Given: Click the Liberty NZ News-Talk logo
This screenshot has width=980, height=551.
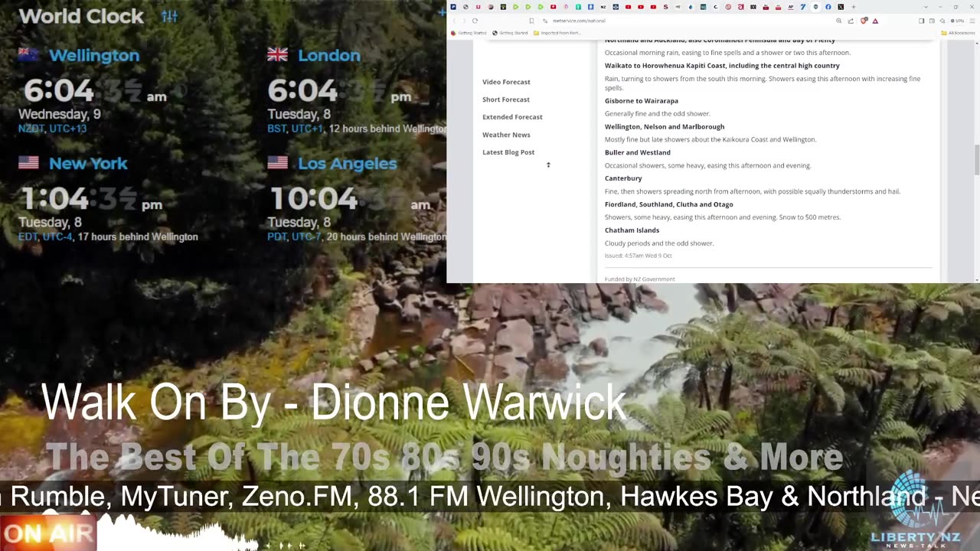Looking at the screenshot, I should (915, 509).
